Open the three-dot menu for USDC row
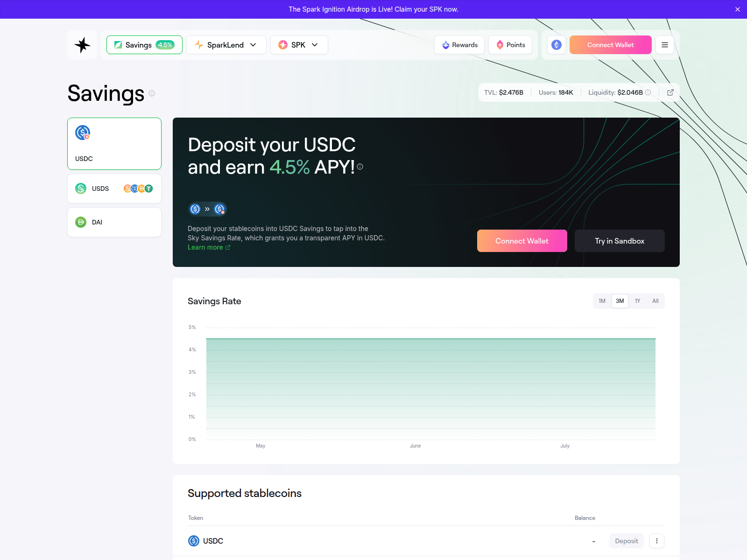The width and height of the screenshot is (747, 560). (x=657, y=541)
